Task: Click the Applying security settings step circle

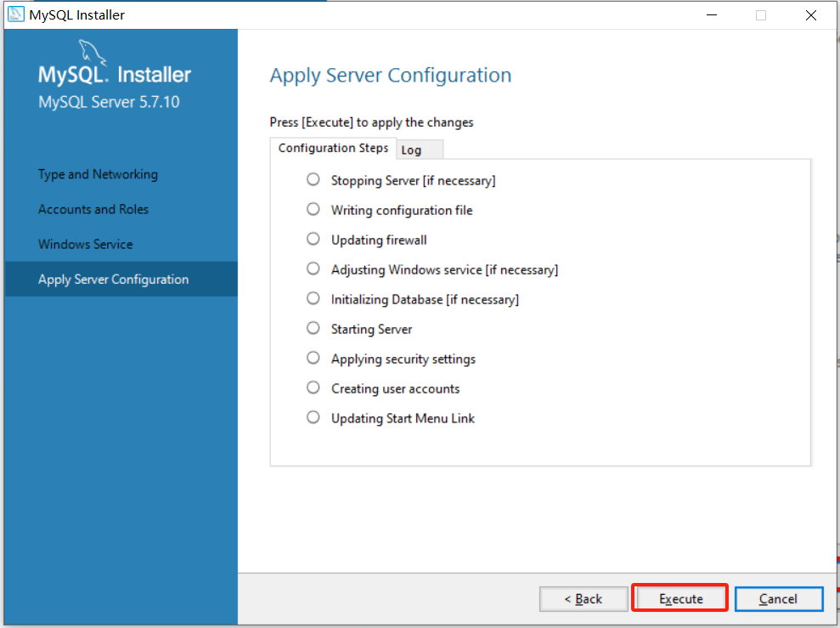Action: (313, 358)
